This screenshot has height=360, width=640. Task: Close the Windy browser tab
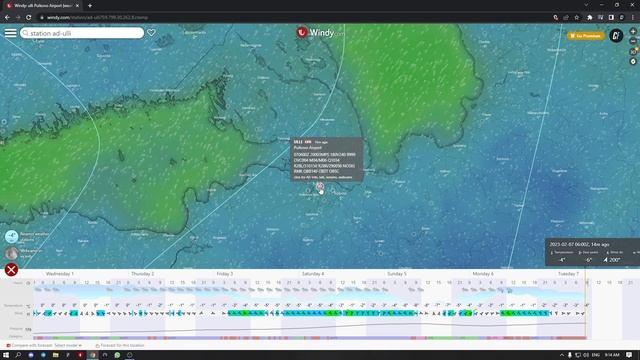click(78, 6)
